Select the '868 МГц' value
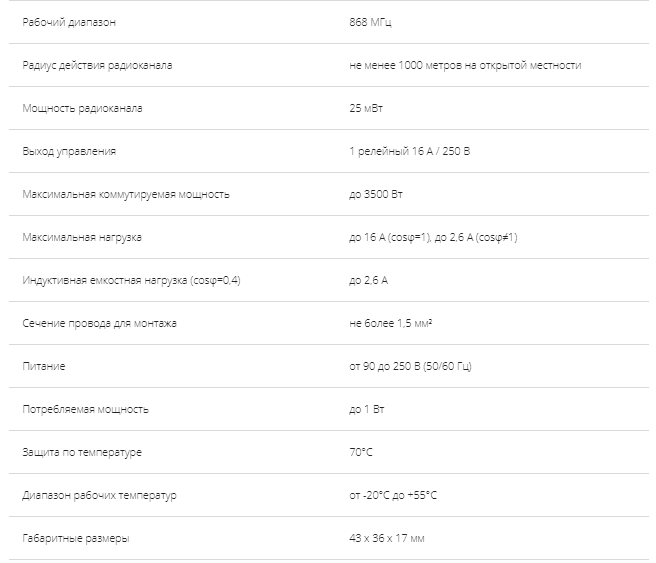This screenshot has width=656, height=563. click(370, 22)
